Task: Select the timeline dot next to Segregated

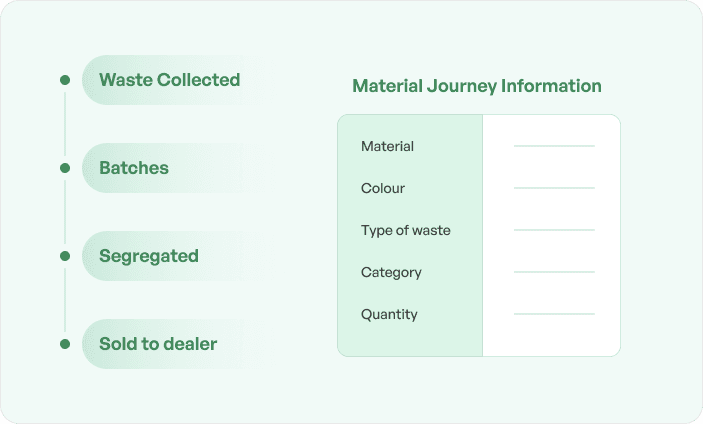Action: point(65,256)
